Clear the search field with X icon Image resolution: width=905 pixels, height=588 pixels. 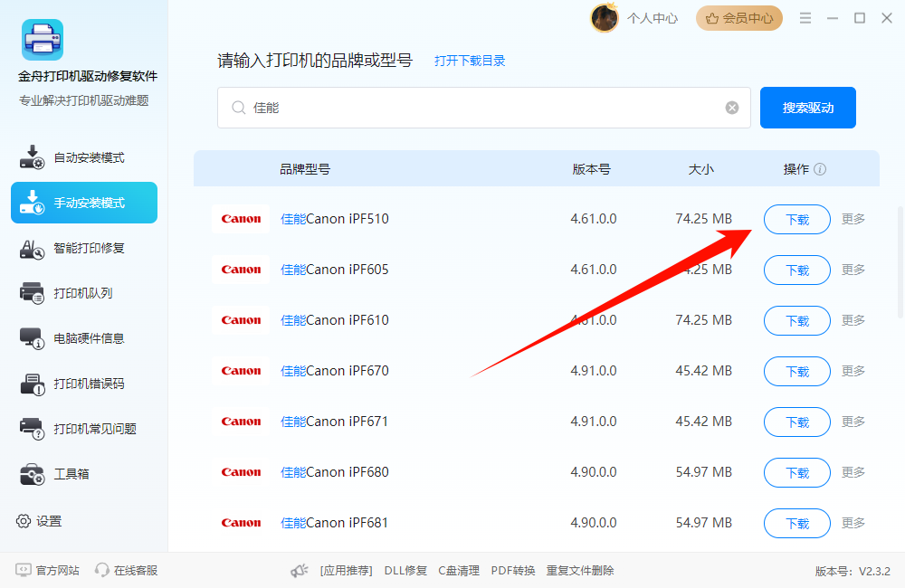click(732, 108)
